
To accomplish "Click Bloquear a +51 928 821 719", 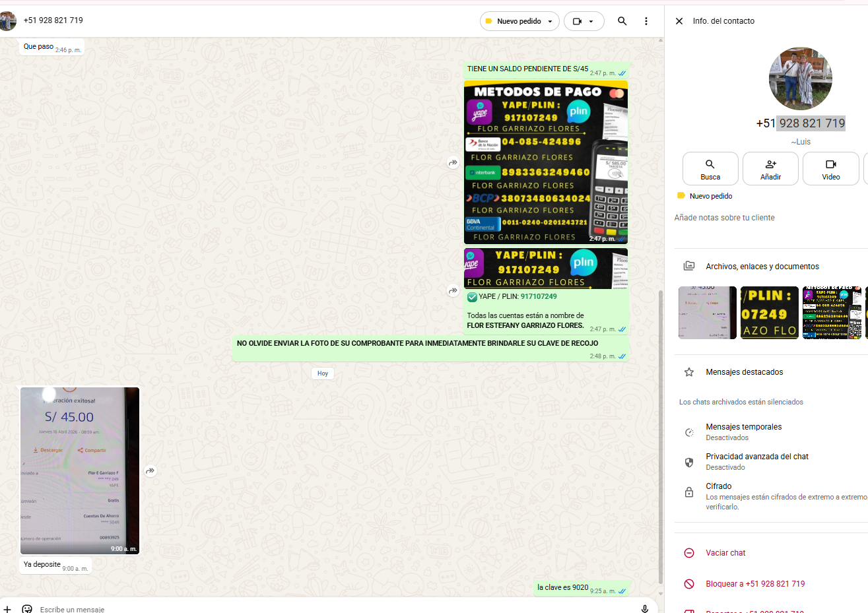I will pyautogui.click(x=755, y=584).
